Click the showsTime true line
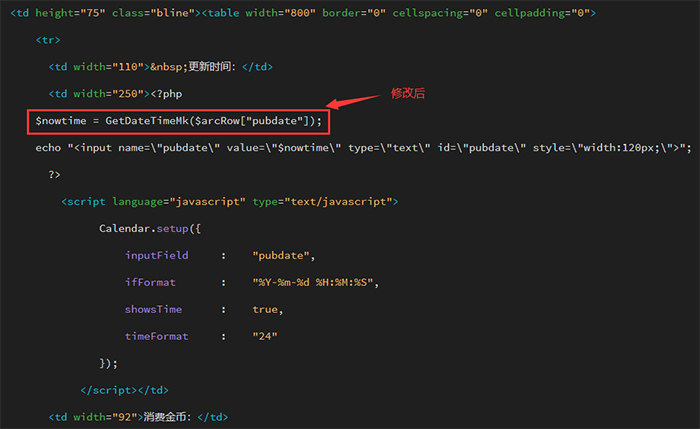The image size is (700, 429). [x=204, y=309]
